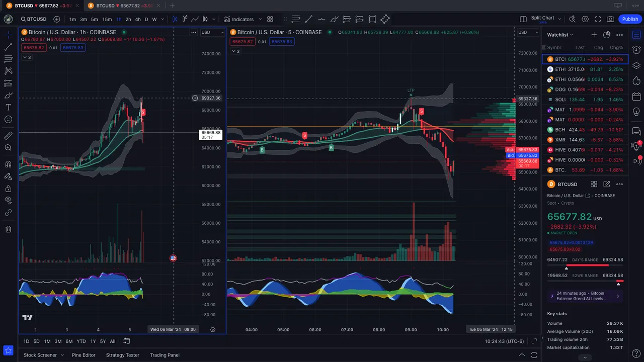Open the Bitcoin Extreme Greed news headline
Screen dimensions: 644x362
pos(585,296)
